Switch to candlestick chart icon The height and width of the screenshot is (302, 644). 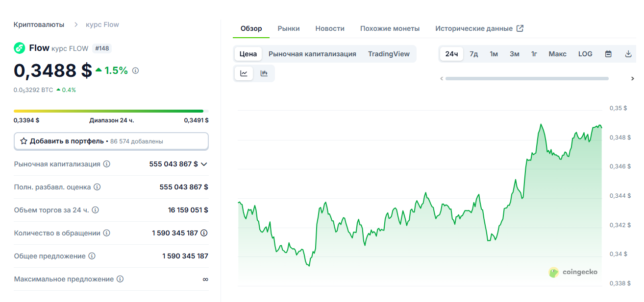point(264,73)
